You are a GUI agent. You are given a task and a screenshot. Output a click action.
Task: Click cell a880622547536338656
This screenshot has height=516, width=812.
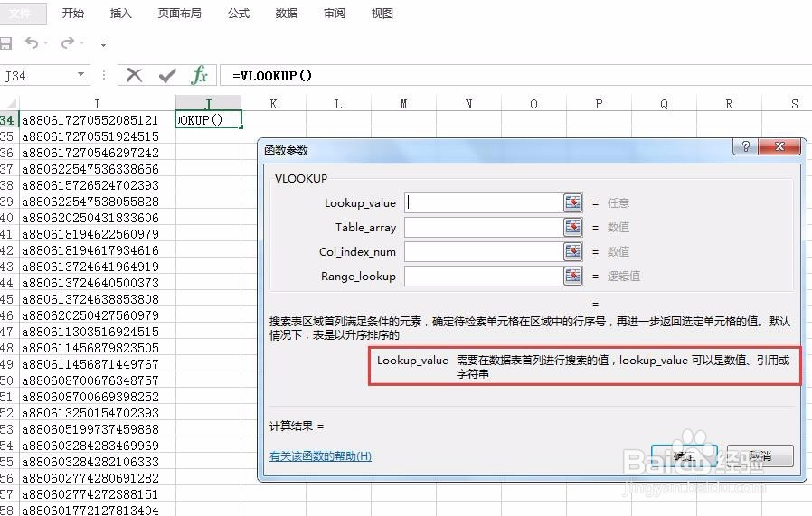[x=97, y=169]
